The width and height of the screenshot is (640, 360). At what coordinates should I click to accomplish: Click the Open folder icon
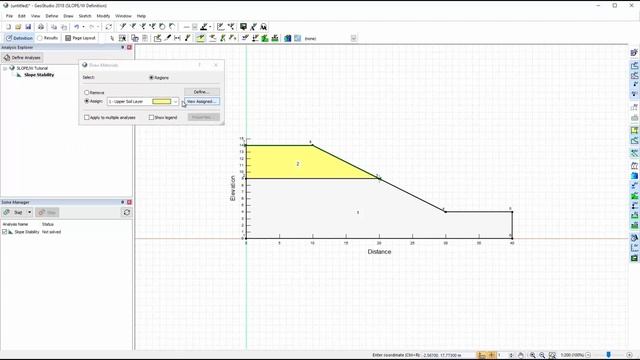pos(18,27)
